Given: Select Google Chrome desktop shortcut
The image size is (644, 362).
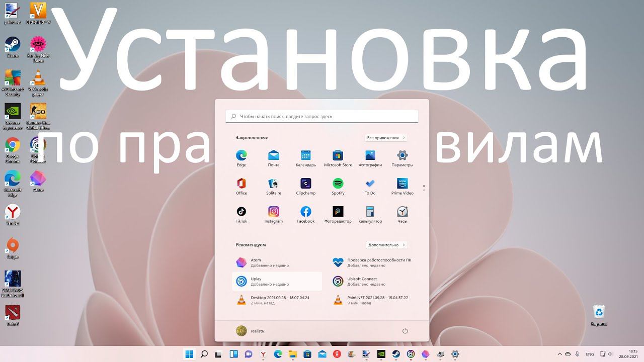Looking at the screenshot, I should tap(12, 150).
